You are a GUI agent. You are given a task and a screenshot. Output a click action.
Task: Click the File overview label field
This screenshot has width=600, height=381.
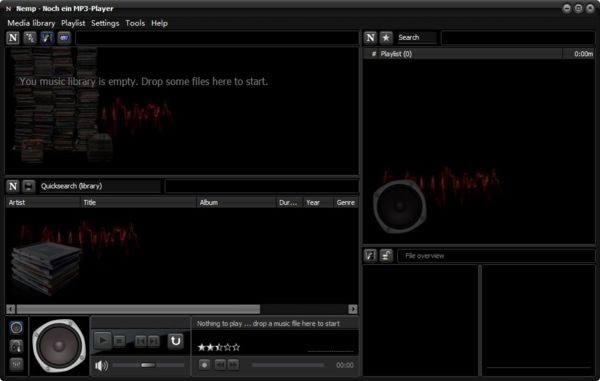click(496, 256)
